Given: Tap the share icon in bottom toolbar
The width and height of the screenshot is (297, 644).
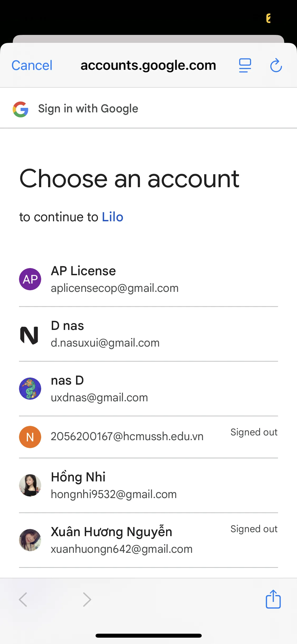Looking at the screenshot, I should pos(273,599).
